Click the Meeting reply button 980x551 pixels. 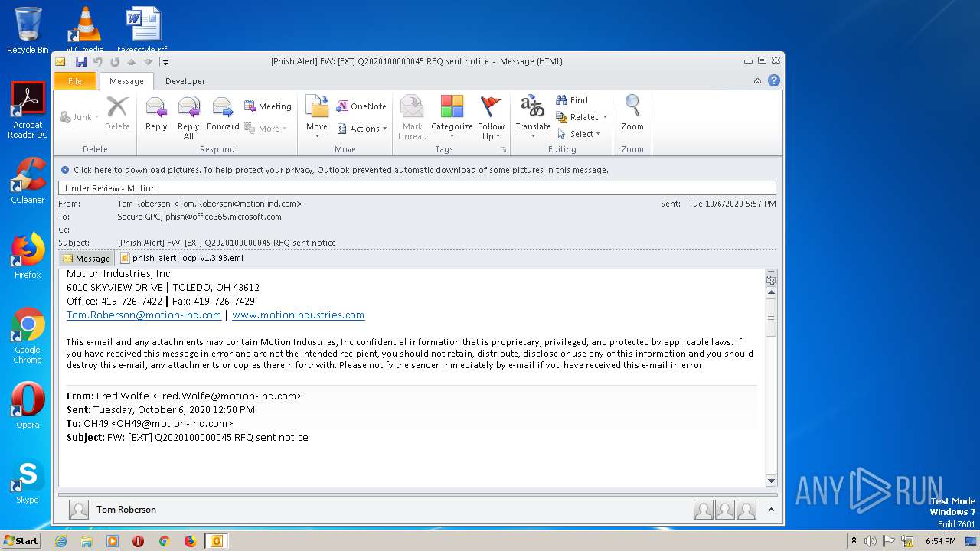coord(268,106)
